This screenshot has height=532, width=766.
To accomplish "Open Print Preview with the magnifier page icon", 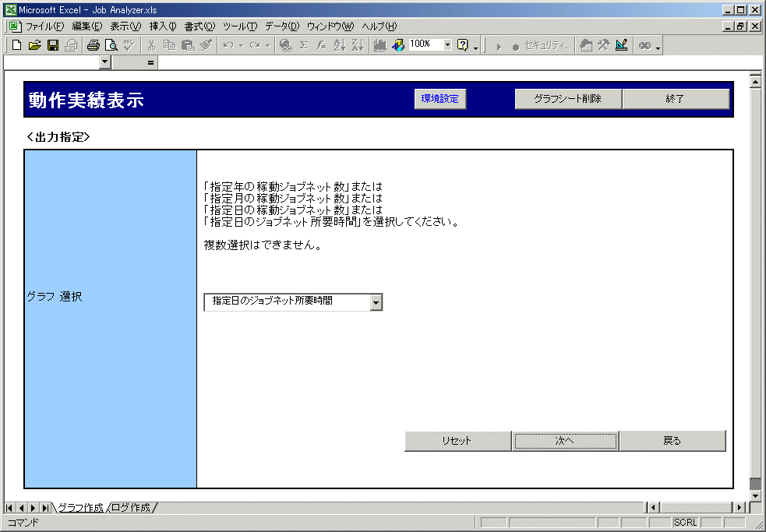I will (111, 45).
